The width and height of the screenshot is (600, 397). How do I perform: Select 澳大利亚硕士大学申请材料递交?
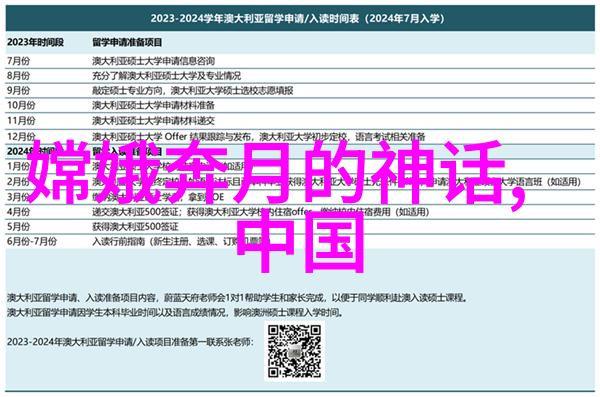tap(153, 121)
